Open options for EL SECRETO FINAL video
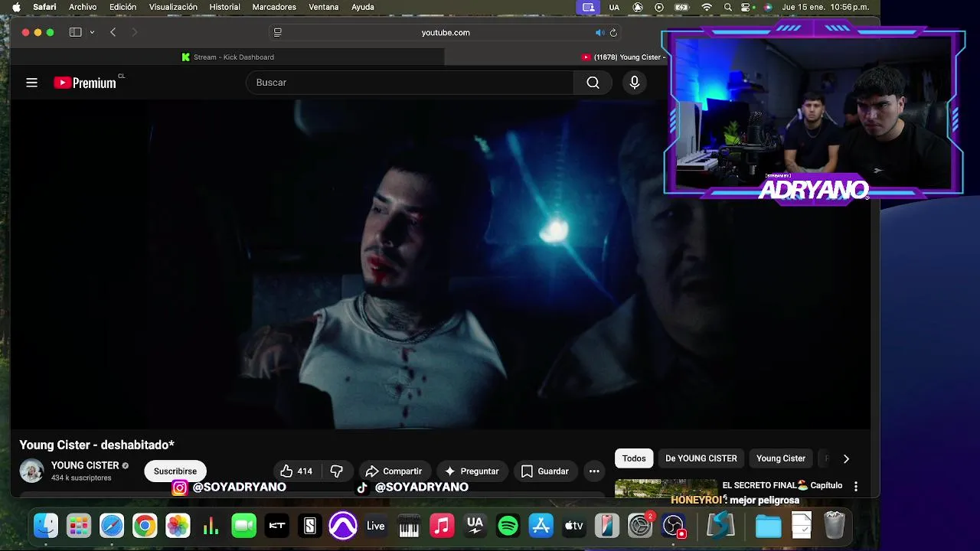 856,486
